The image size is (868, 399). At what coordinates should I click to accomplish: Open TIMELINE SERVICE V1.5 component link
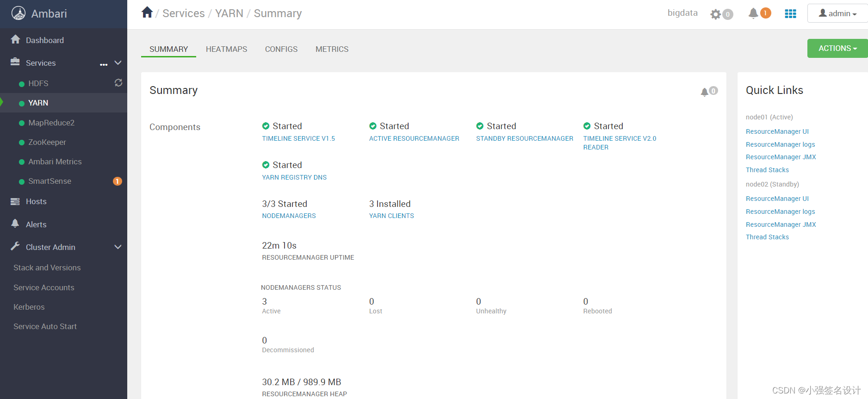298,138
